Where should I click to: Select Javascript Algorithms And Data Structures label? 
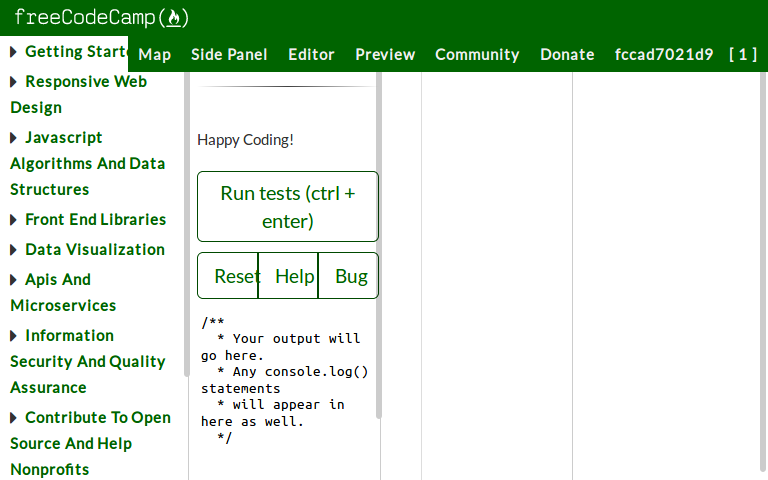tap(88, 163)
